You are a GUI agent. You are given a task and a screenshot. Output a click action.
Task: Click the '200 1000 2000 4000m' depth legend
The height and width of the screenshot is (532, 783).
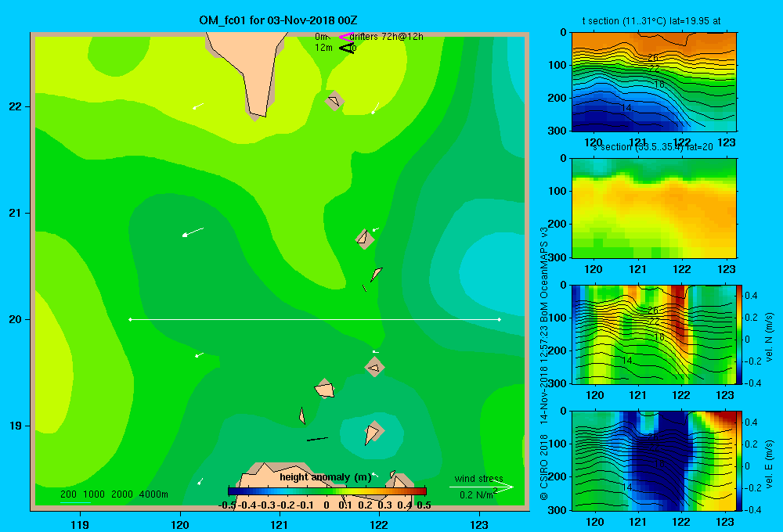[x=114, y=494]
